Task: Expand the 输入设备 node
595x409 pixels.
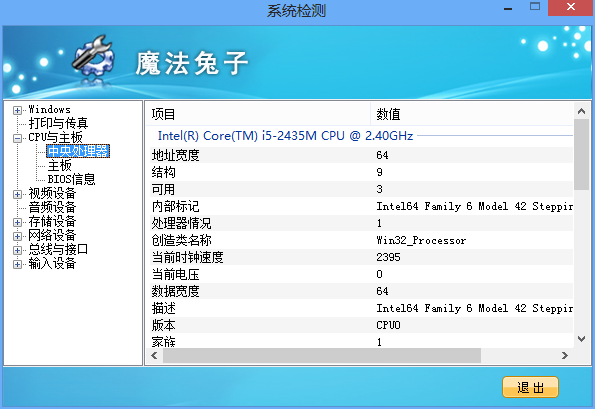Action: (x=17, y=264)
